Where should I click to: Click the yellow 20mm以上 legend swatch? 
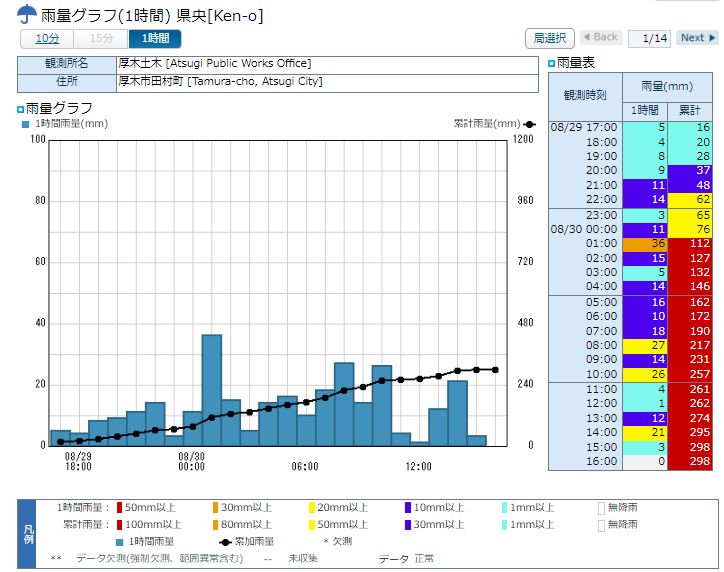[x=311, y=508]
